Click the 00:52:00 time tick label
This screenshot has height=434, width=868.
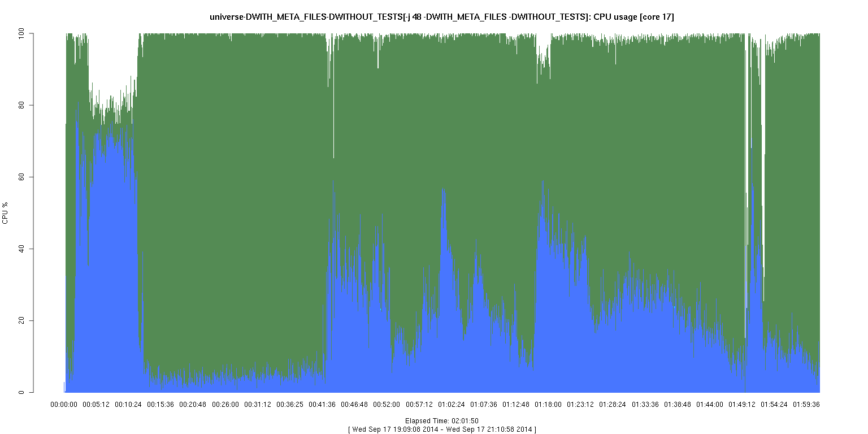387,405
